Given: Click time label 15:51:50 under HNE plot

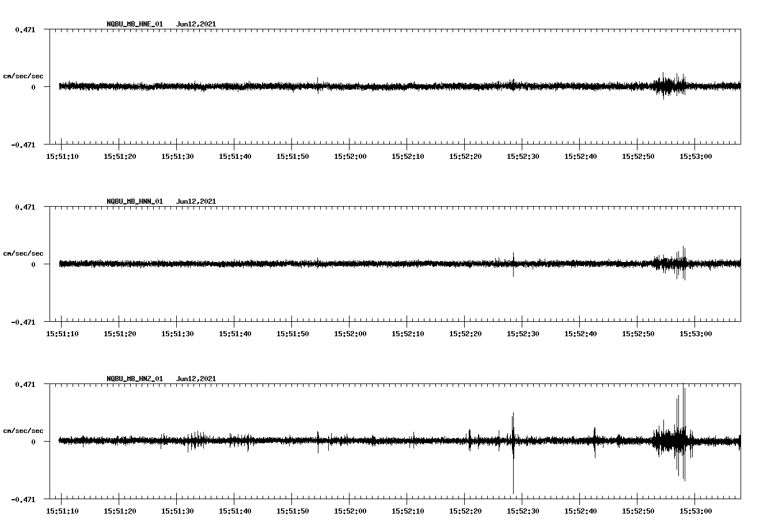Looking at the screenshot, I should pos(293,157).
